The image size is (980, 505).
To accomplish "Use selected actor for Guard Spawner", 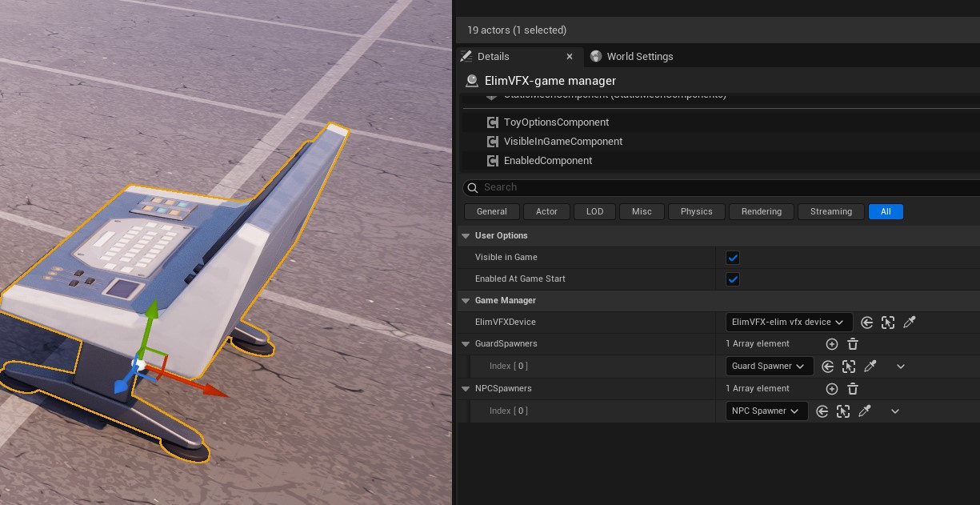I will (x=828, y=367).
